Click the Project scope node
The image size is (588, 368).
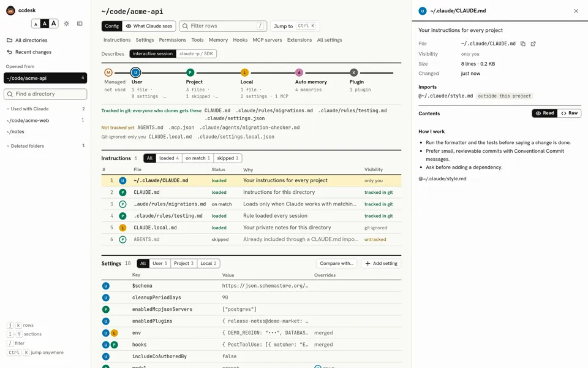[x=190, y=72]
